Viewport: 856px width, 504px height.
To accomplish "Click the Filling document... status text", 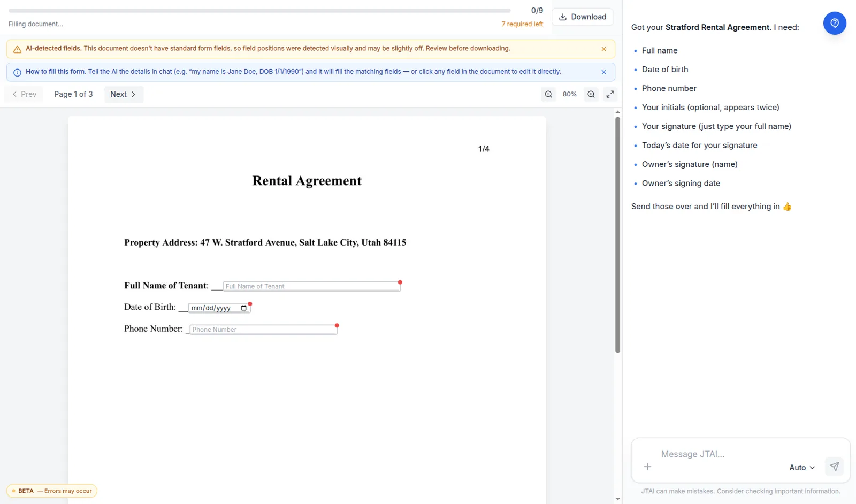I will click(x=36, y=24).
